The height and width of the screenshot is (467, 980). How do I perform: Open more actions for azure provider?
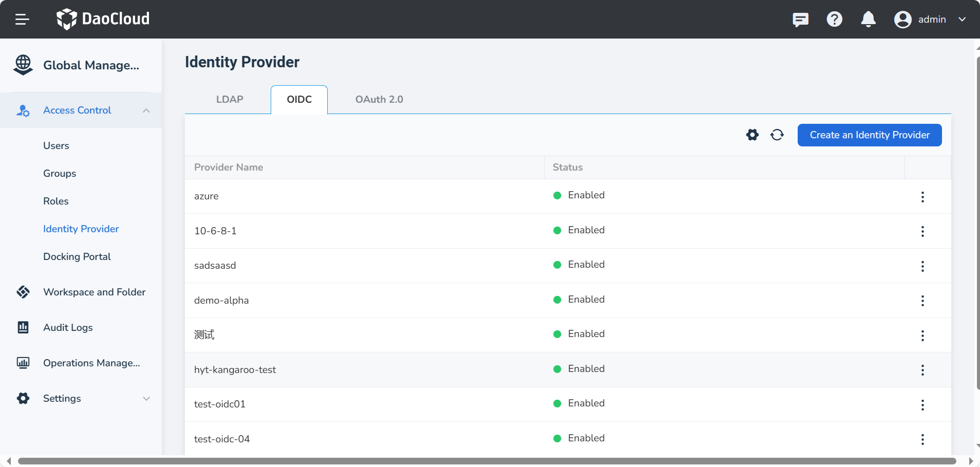point(922,197)
